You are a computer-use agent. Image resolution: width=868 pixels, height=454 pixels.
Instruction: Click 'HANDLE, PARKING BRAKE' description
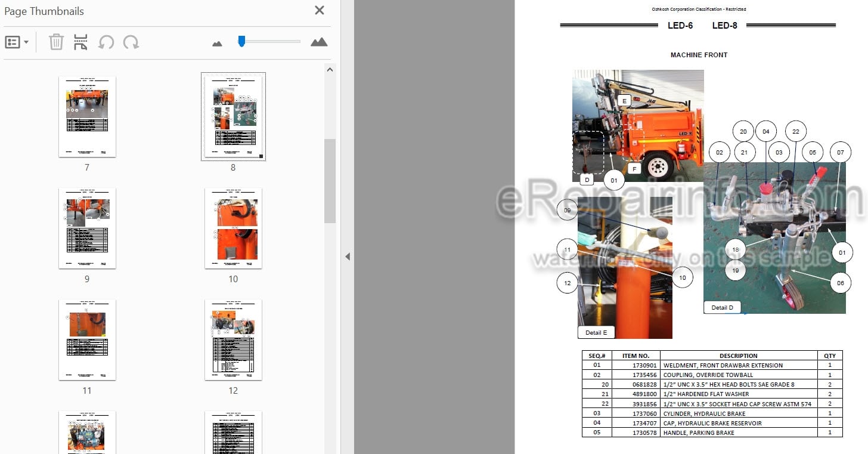point(699,433)
